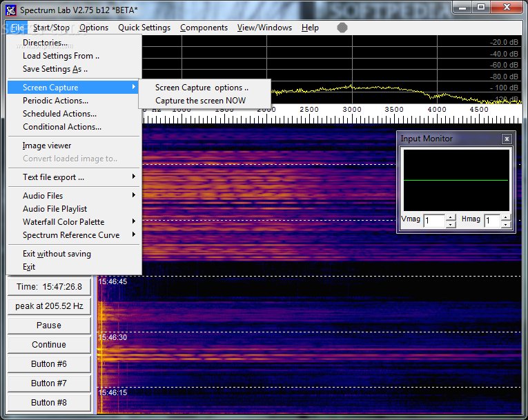Image resolution: width=528 pixels, height=420 pixels.
Task: Open Periodic Actions...
Action: point(74,101)
